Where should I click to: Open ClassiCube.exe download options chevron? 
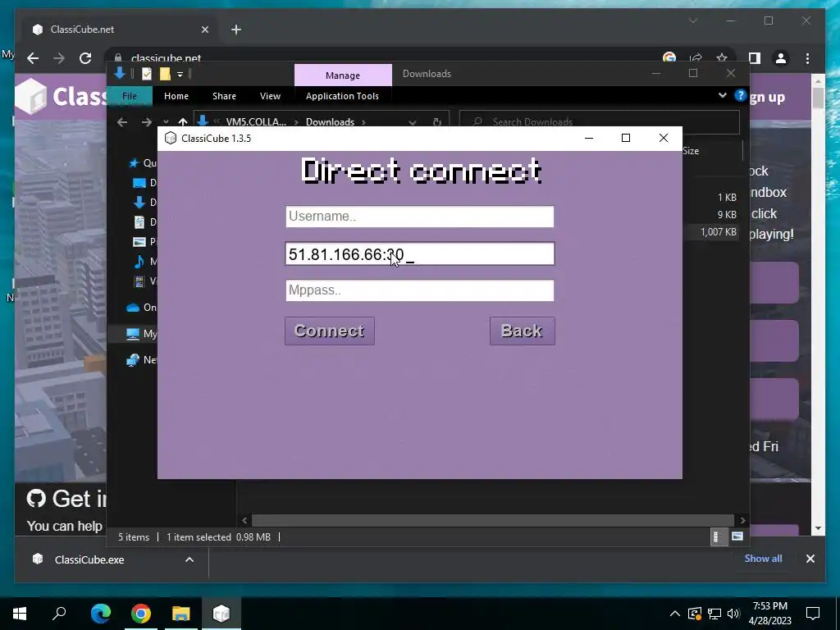point(189,559)
